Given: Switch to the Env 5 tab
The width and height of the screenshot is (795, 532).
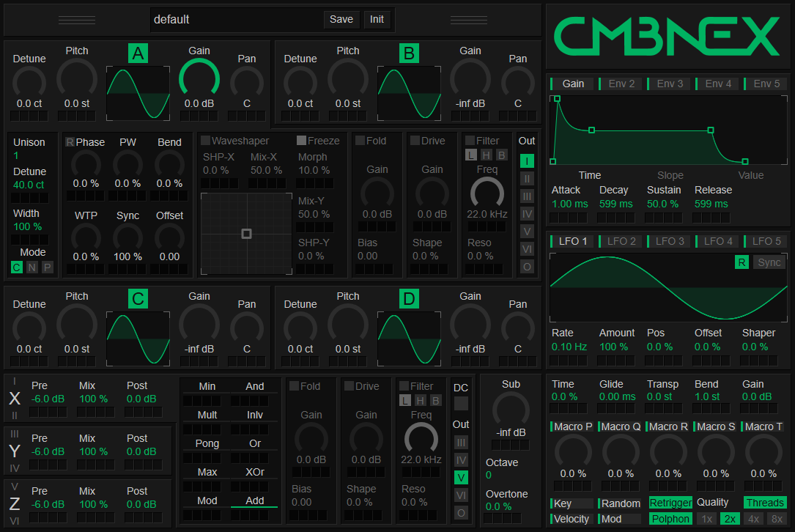Looking at the screenshot, I should click(766, 84).
